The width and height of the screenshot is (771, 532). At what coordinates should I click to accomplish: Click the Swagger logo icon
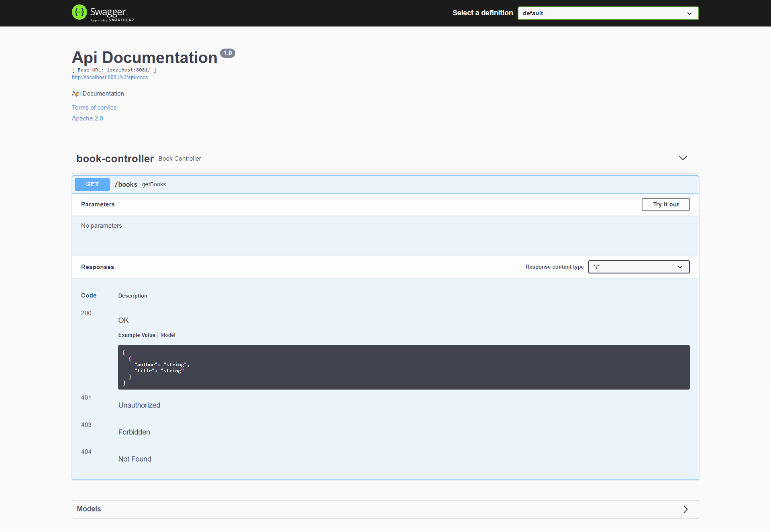click(x=79, y=12)
